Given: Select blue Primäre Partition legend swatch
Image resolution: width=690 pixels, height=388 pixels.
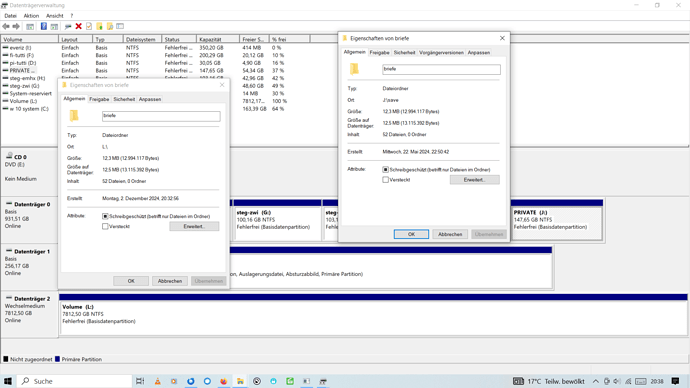Looking at the screenshot, I should tap(57, 359).
